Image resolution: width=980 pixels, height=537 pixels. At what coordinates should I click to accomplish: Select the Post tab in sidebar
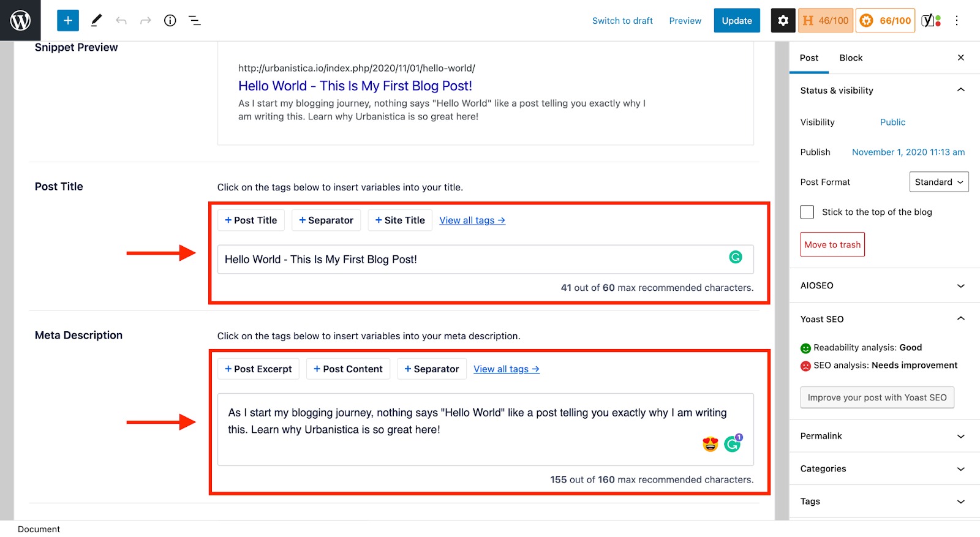coord(809,58)
